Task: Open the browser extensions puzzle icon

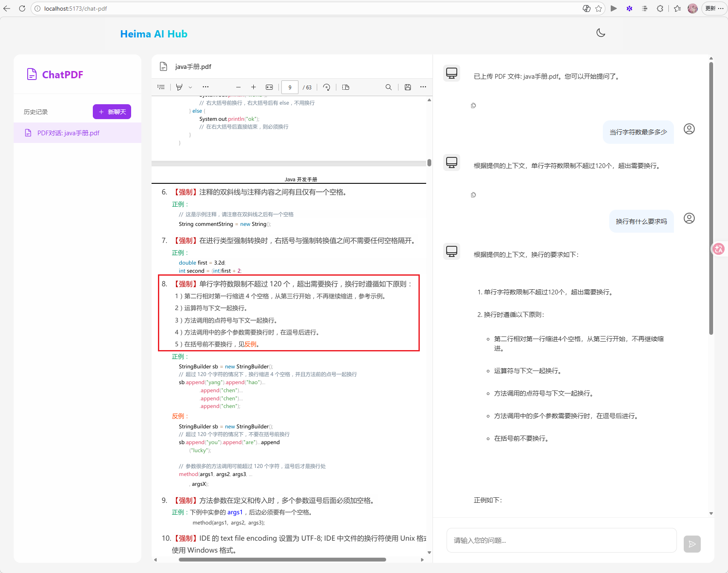Action: pos(660,9)
